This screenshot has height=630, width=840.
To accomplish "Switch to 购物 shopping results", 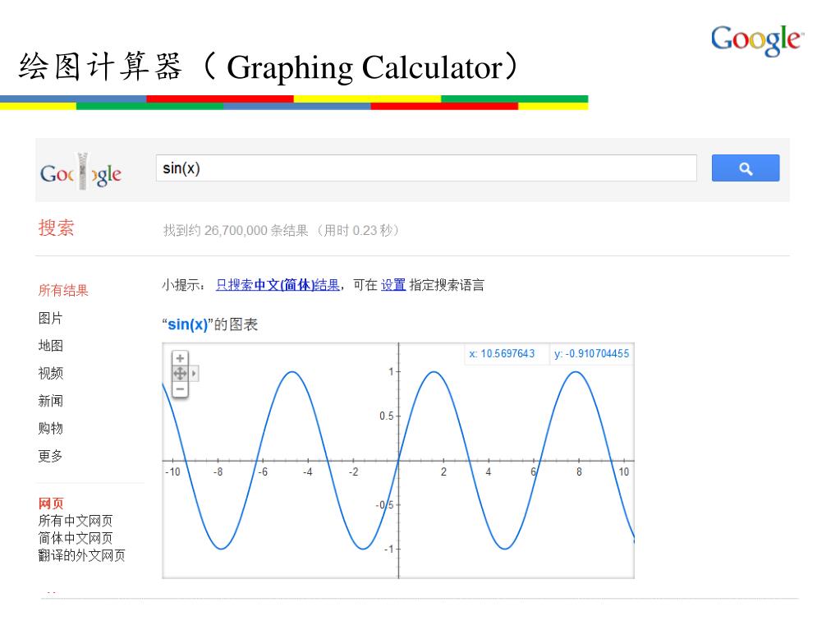I will 50,429.
